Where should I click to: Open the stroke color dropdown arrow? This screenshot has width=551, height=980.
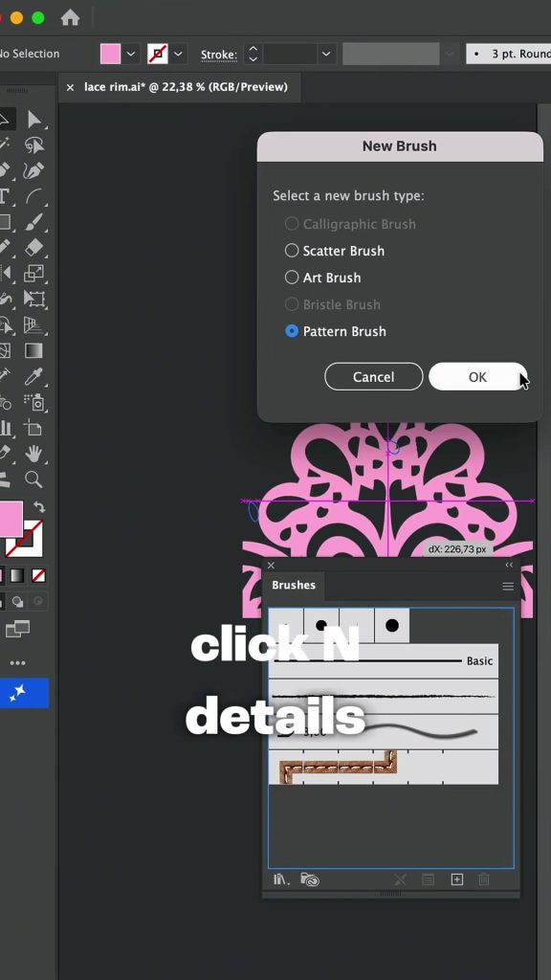(178, 54)
